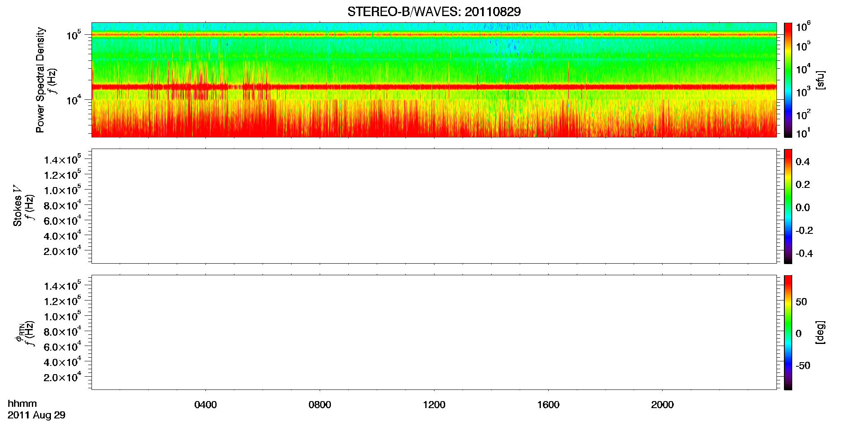The image size is (868, 447).
Task: Click the phi RTN degree colorbar
Action: tap(788, 332)
